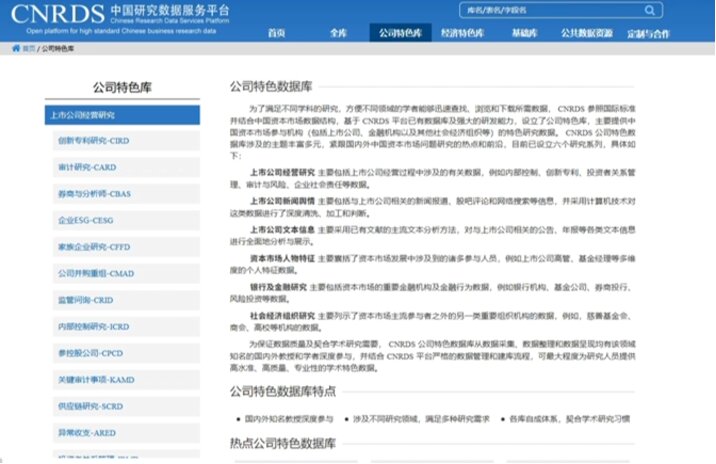Click bold term 上市公司新闻舆情
The width and height of the screenshot is (716, 464).
pyautogui.click(x=282, y=201)
